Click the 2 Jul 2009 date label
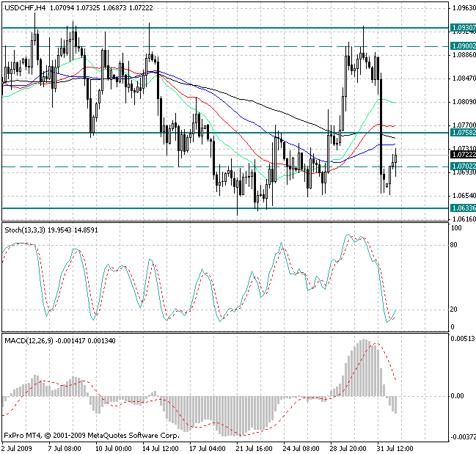Image resolution: width=476 pixels, height=454 pixels. pyautogui.click(x=18, y=447)
